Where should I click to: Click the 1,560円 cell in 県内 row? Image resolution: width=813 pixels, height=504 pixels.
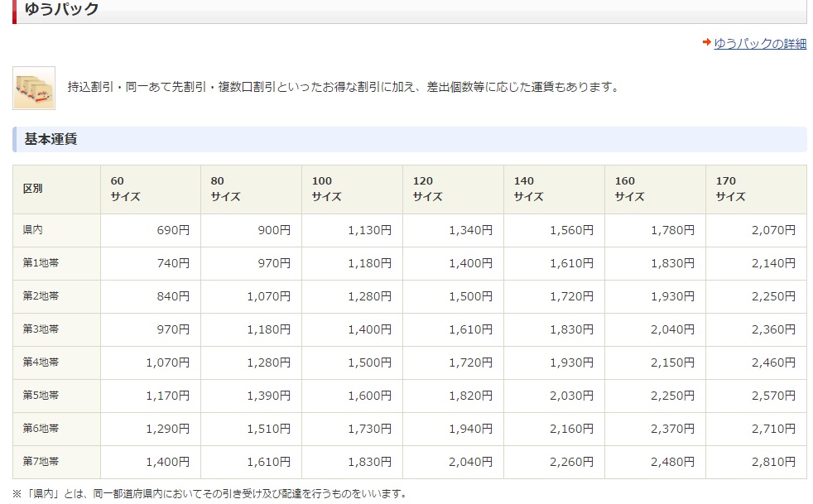554,230
